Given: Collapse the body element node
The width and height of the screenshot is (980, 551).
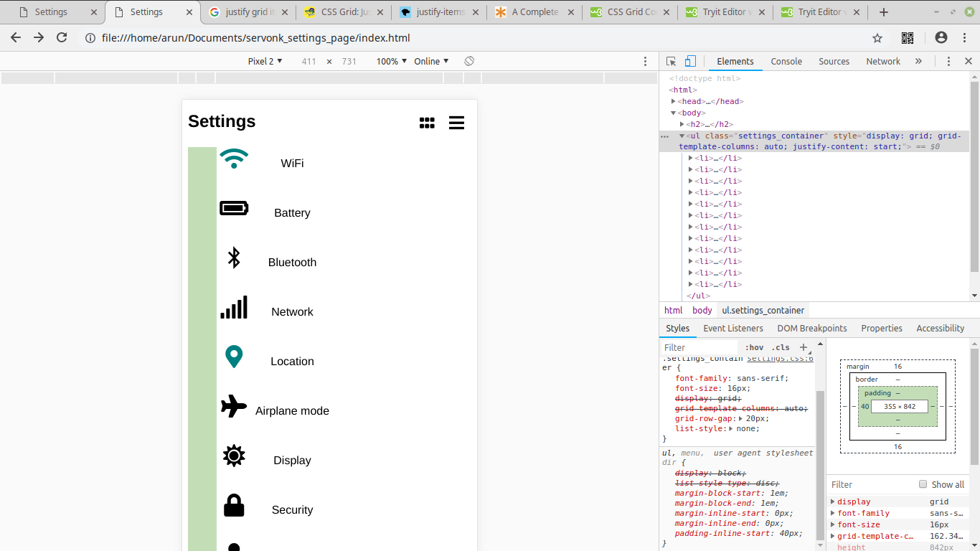Looking at the screenshot, I should [674, 113].
